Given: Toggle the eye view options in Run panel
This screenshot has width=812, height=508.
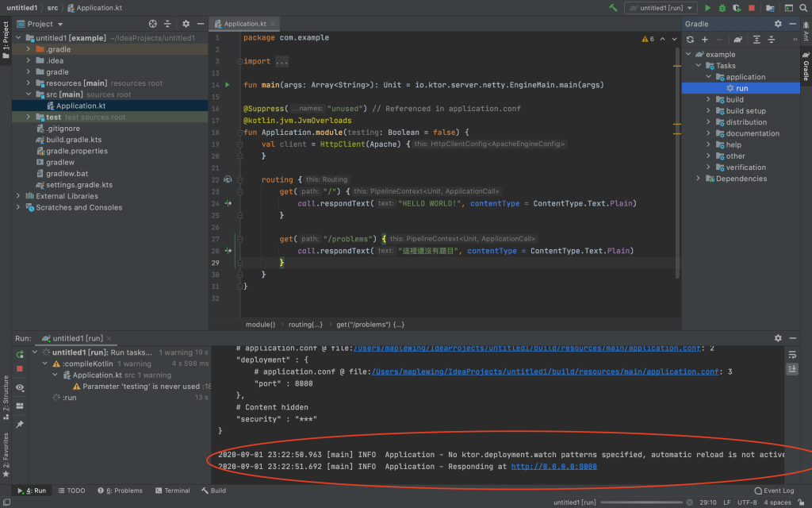Looking at the screenshot, I should 20,387.
